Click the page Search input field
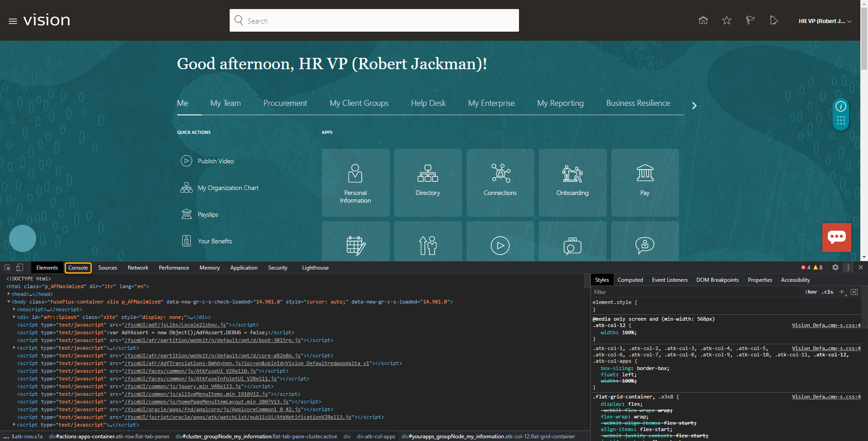This screenshot has width=868, height=441. tap(374, 20)
